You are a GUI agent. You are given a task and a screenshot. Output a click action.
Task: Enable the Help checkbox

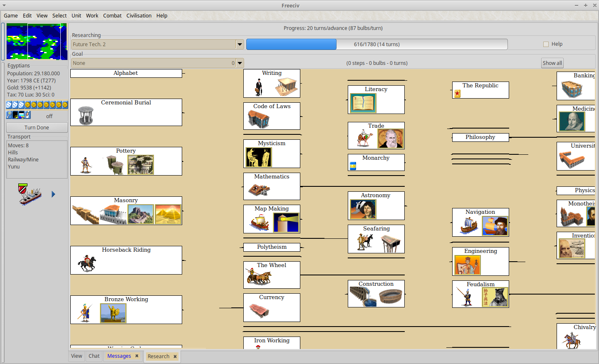coord(546,44)
